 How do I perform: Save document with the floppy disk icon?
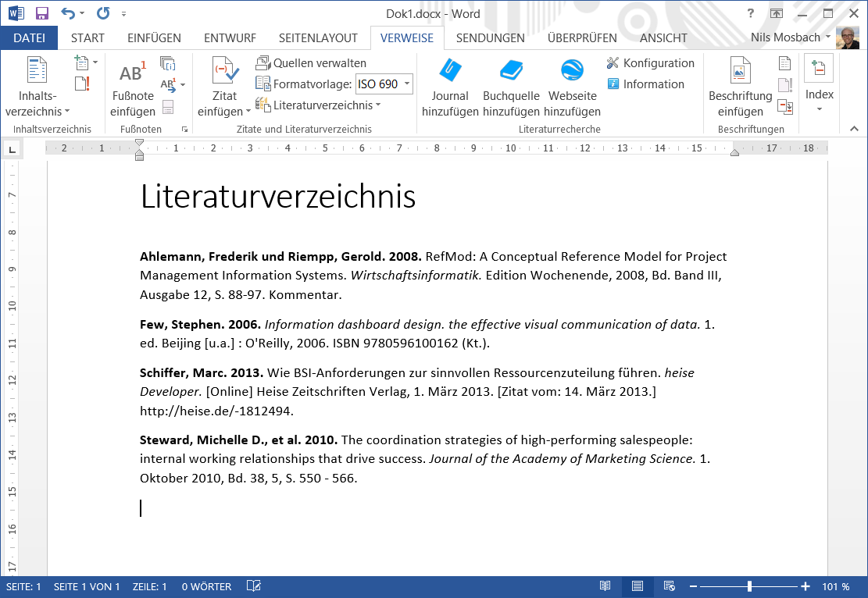42,13
